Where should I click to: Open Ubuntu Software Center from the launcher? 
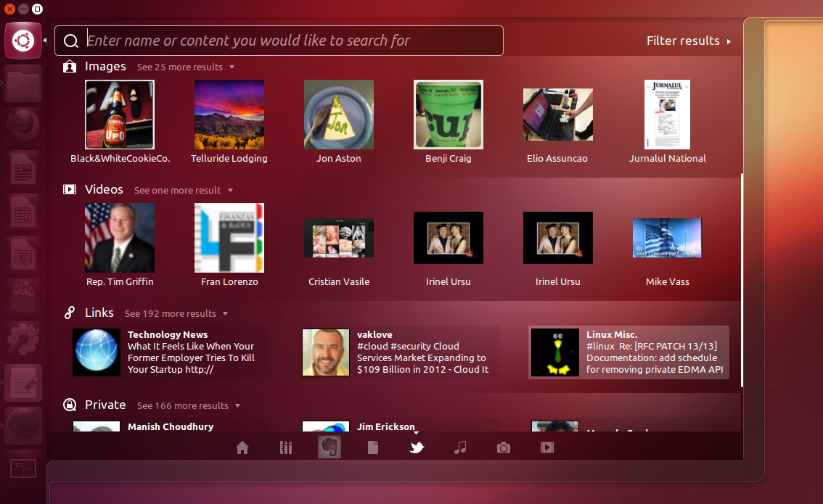(23, 297)
